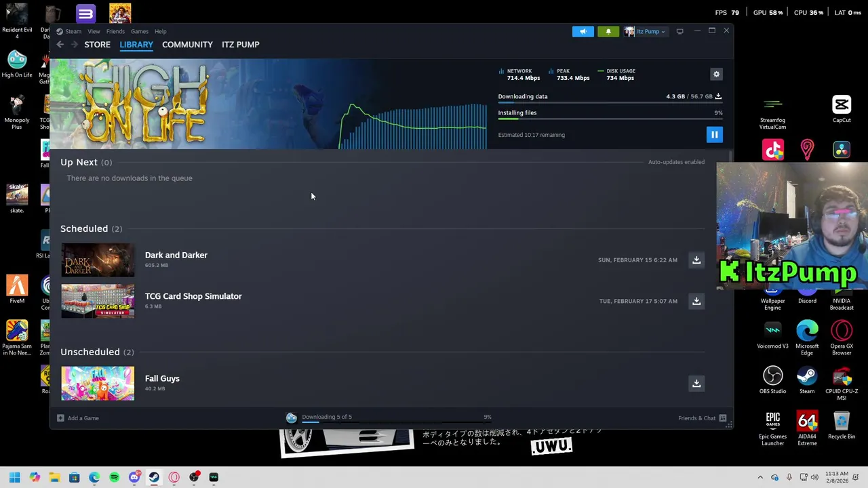Open Microsoft Edge desktop icon
868x488 pixels.
(x=807, y=338)
